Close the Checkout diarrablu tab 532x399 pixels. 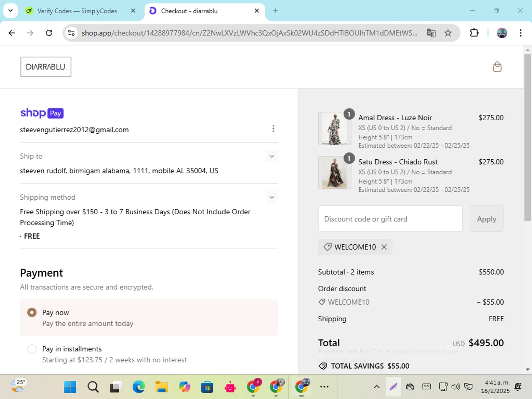(x=257, y=11)
